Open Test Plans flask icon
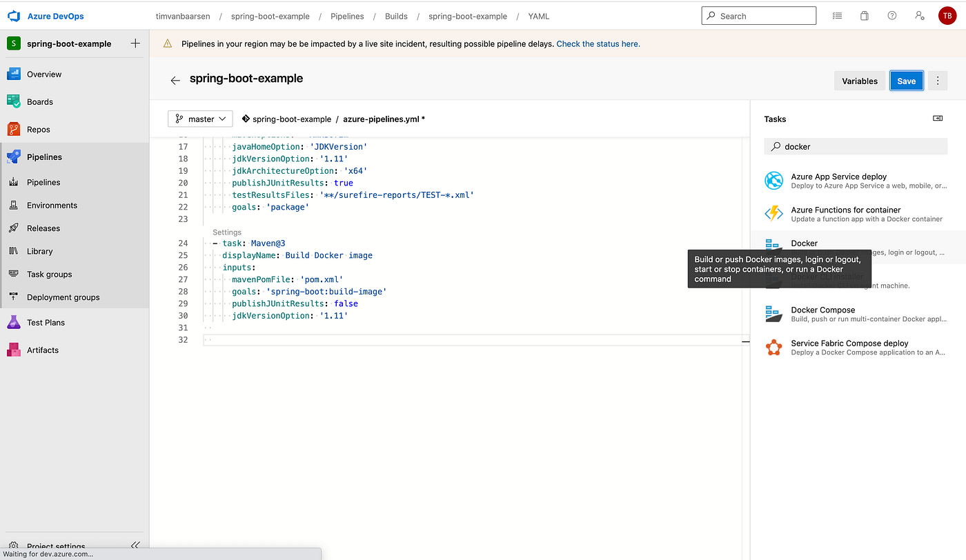966x560 pixels. (x=14, y=322)
